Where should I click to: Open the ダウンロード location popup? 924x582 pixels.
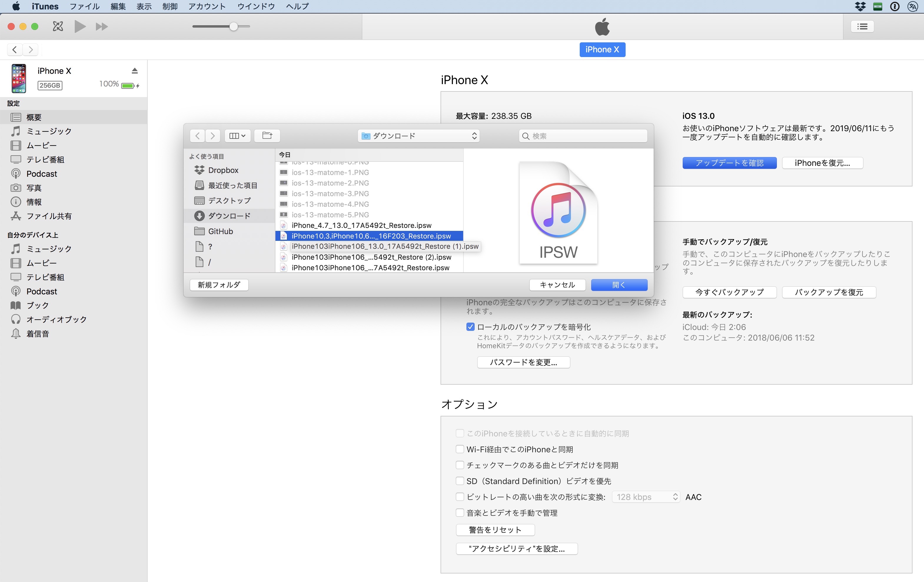coord(419,136)
